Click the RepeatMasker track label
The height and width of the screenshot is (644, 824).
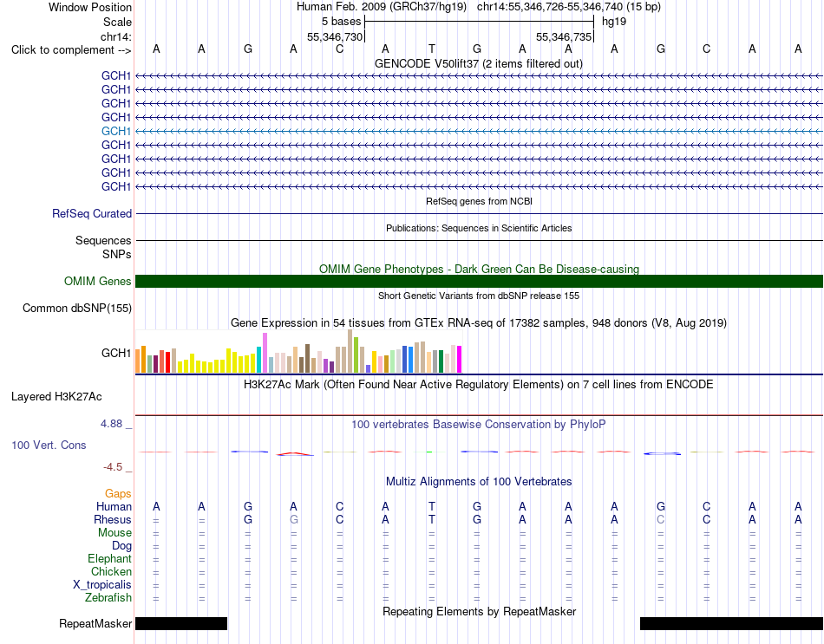(x=95, y=623)
